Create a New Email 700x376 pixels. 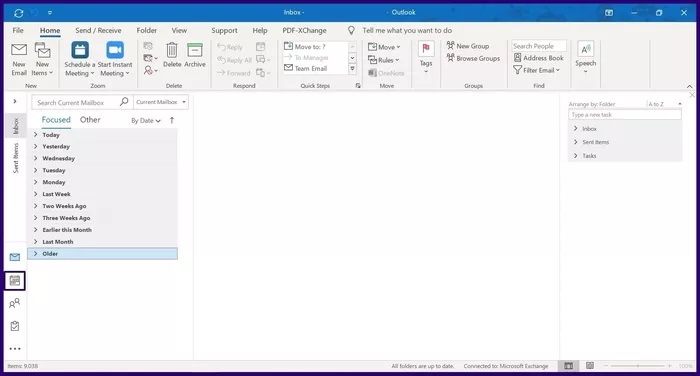19,60
